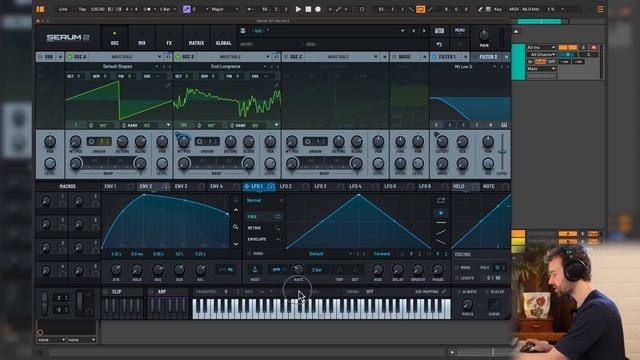Arm the transport Record button

tap(318, 9)
